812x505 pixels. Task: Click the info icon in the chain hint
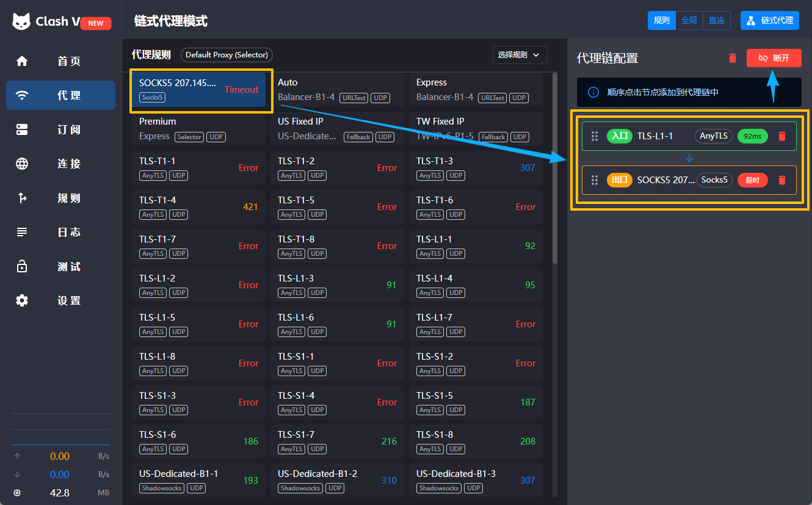pyautogui.click(x=593, y=92)
